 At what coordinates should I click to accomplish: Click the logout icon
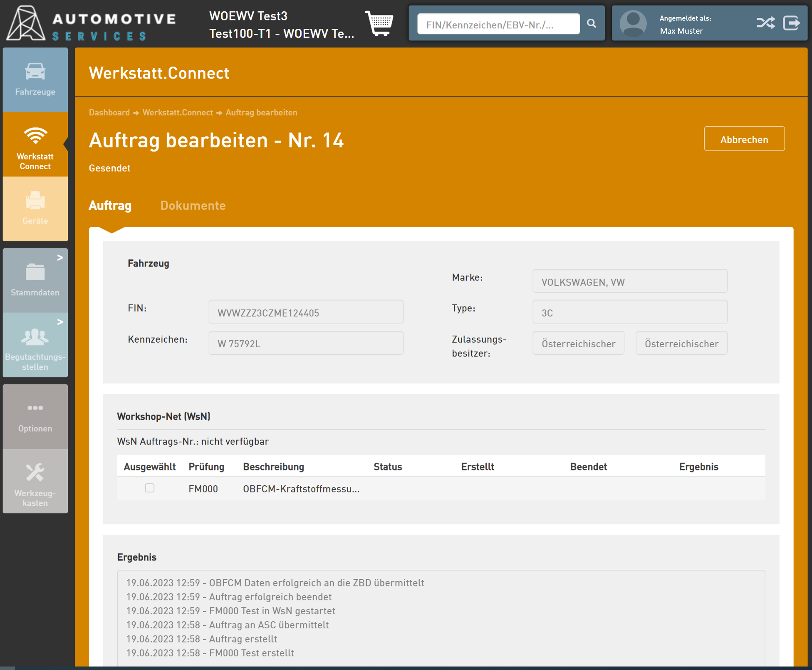(791, 23)
